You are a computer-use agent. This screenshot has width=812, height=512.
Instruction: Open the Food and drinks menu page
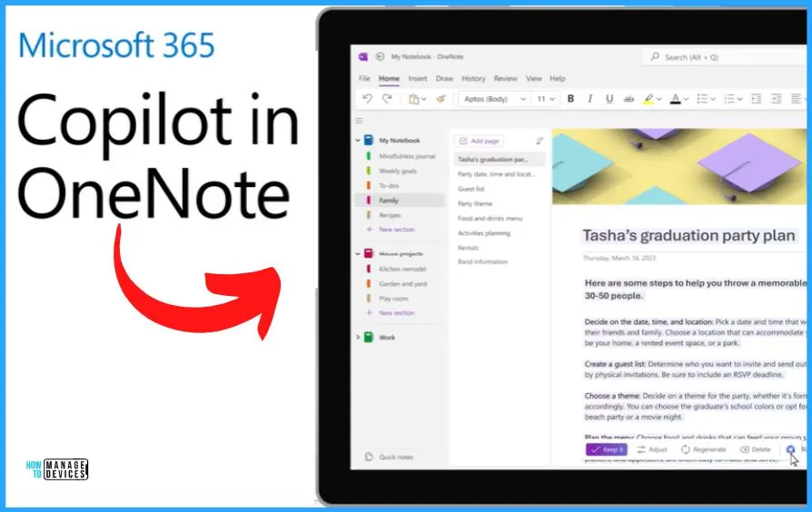click(x=490, y=219)
